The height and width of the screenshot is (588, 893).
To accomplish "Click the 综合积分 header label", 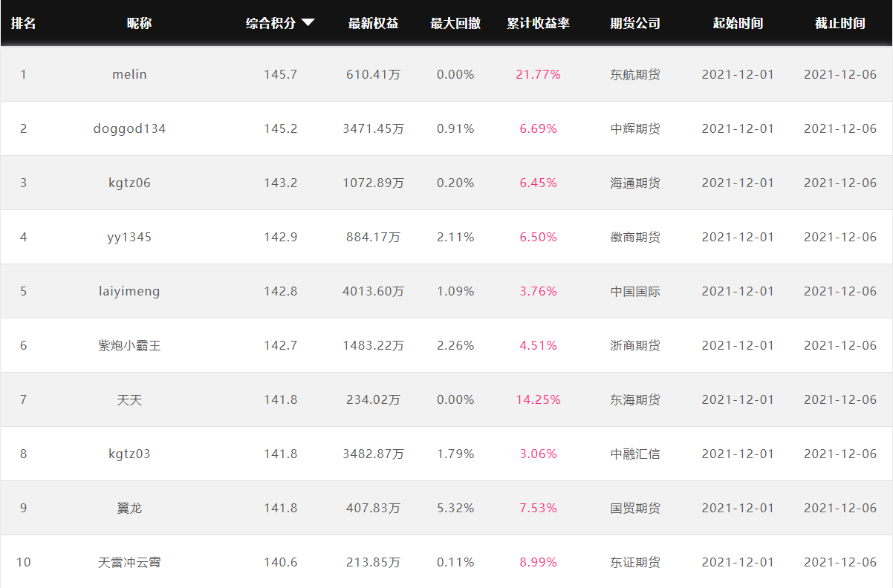I will [270, 23].
